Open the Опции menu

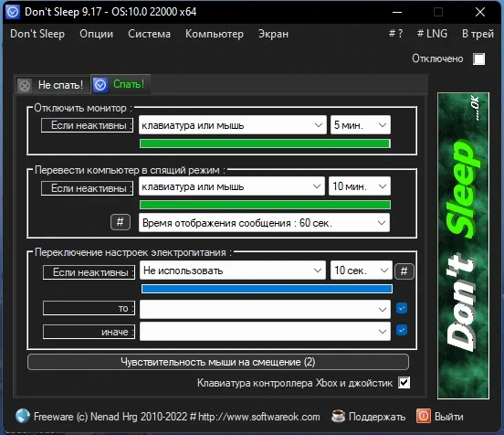point(97,34)
